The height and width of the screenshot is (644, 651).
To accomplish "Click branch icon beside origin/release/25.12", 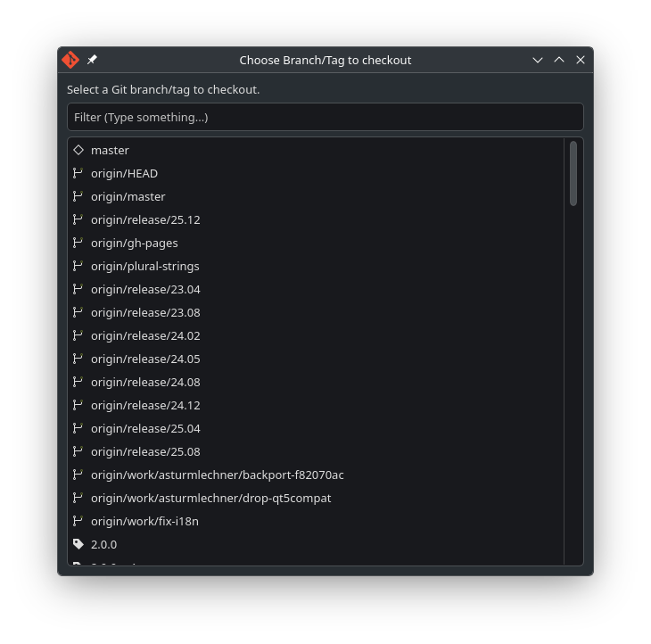I will 78,219.
